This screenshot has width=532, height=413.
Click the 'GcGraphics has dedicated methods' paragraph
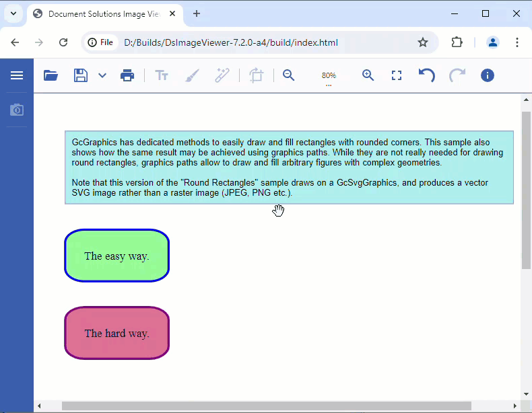288,153
